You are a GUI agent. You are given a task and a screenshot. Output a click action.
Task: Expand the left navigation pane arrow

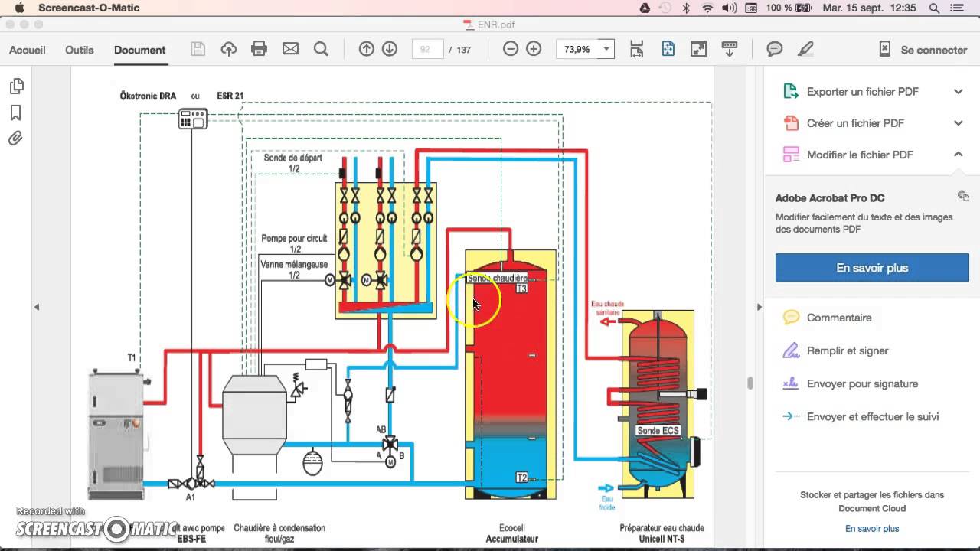tap(36, 307)
